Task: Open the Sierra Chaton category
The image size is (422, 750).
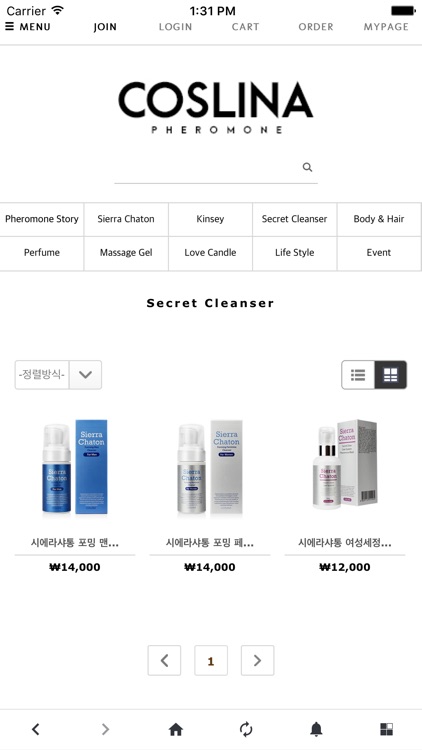Action: pyautogui.click(x=126, y=219)
